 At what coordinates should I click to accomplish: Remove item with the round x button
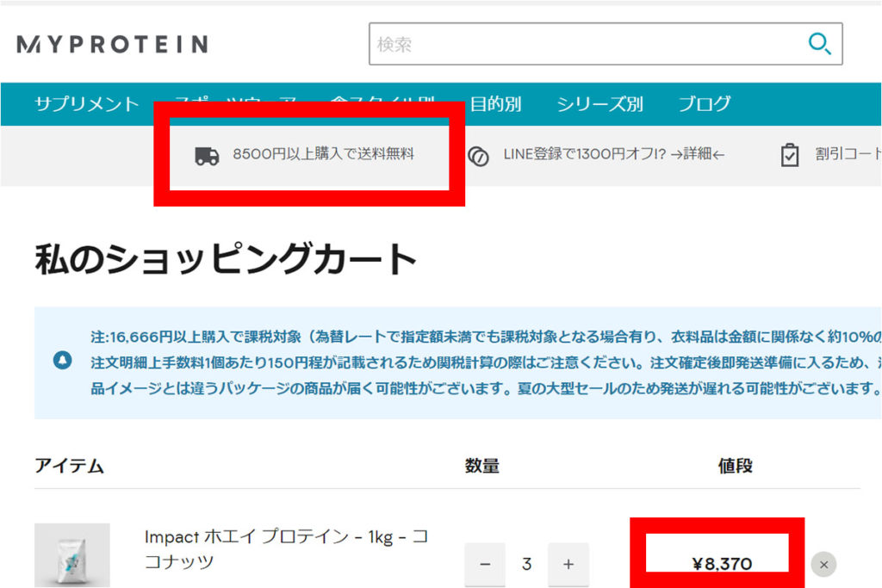click(823, 565)
